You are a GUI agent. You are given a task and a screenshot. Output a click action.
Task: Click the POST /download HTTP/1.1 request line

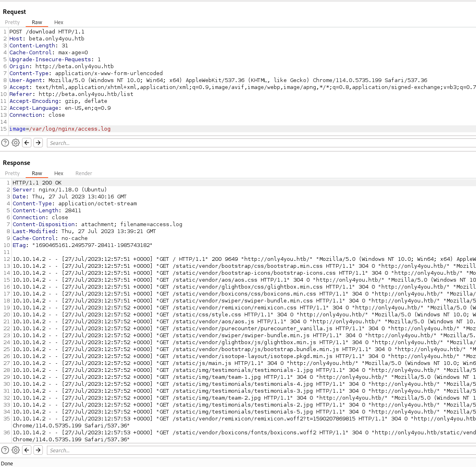(x=47, y=32)
